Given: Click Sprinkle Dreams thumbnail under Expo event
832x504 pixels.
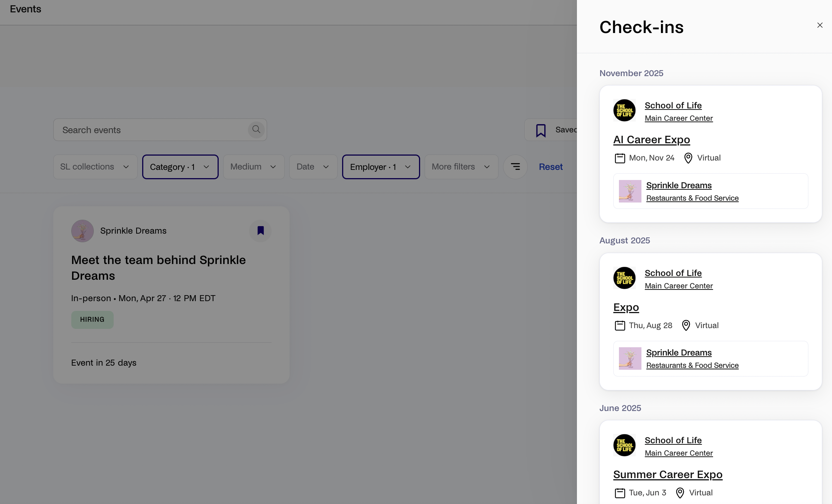Looking at the screenshot, I should [x=630, y=358].
